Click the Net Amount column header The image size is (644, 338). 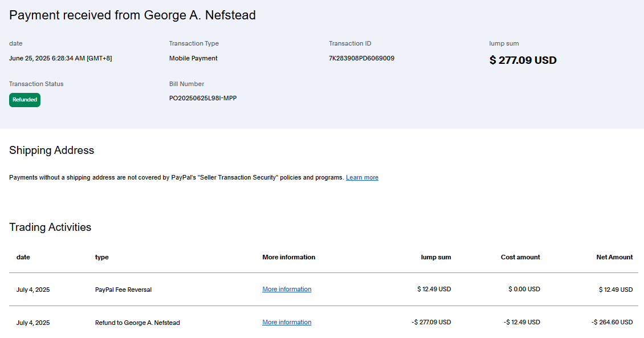pyautogui.click(x=614, y=257)
